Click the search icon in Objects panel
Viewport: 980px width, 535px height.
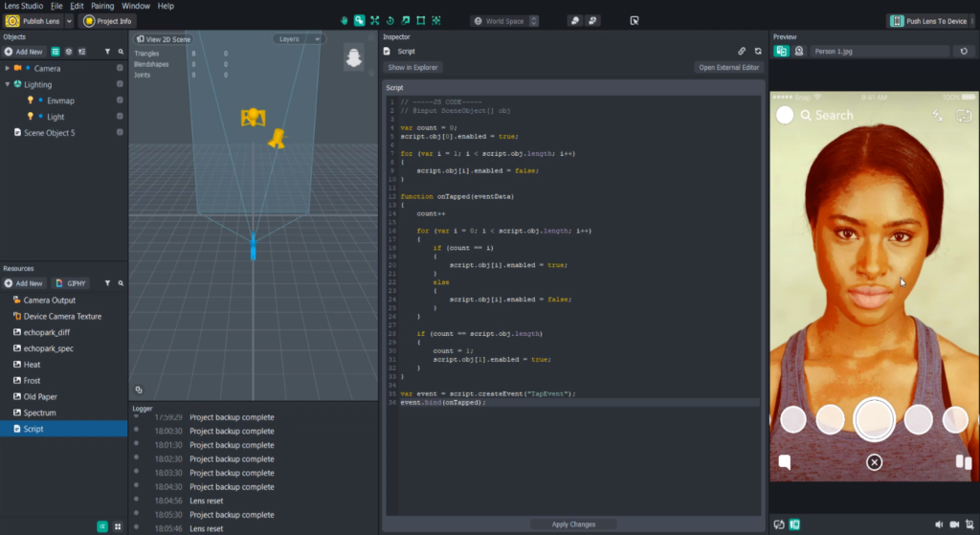[121, 52]
